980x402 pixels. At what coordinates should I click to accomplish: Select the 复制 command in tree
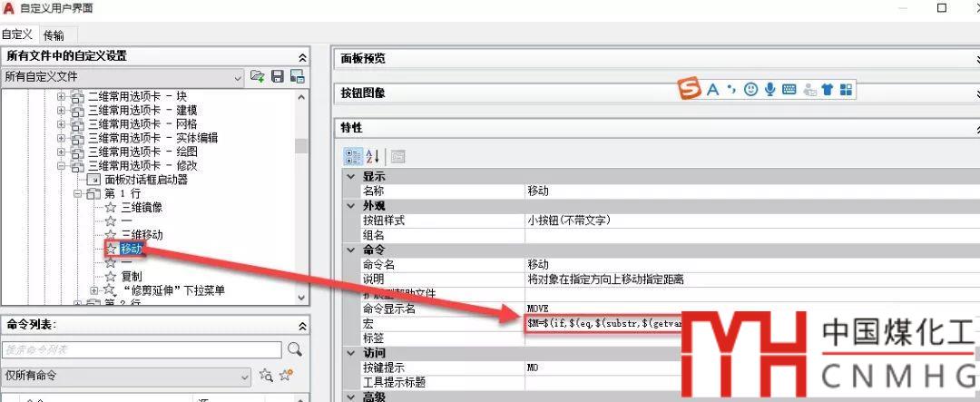click(x=131, y=276)
